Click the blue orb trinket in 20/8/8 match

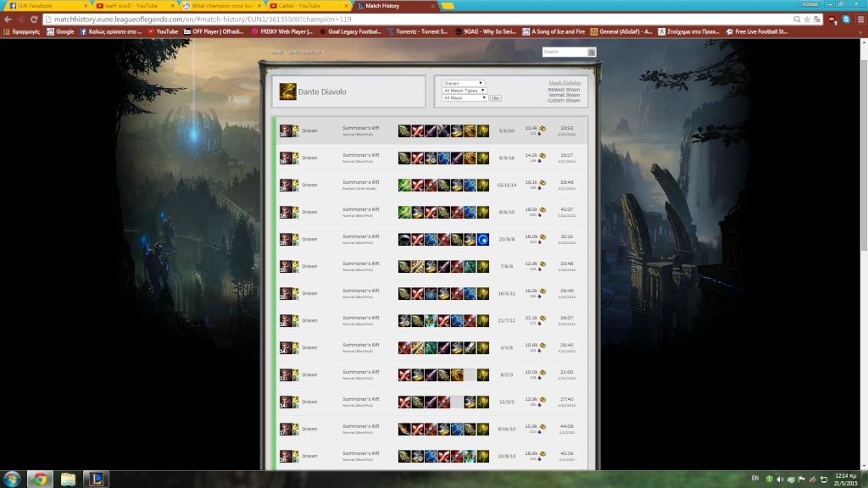(483, 239)
